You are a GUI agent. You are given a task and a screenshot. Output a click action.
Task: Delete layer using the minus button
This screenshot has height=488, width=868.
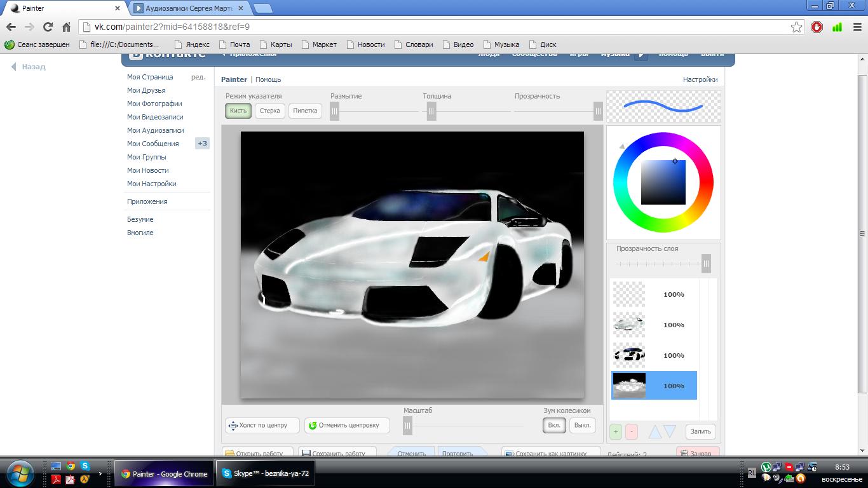coord(631,431)
